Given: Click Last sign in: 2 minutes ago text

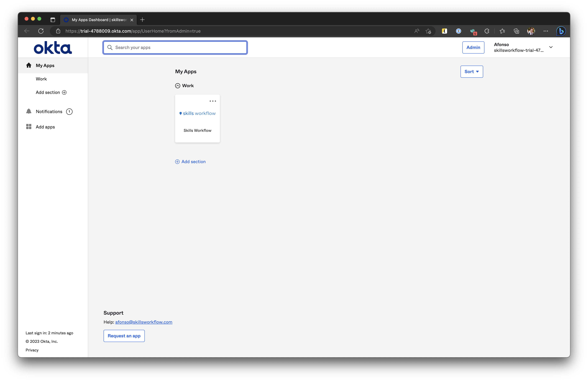Looking at the screenshot, I should pos(49,333).
